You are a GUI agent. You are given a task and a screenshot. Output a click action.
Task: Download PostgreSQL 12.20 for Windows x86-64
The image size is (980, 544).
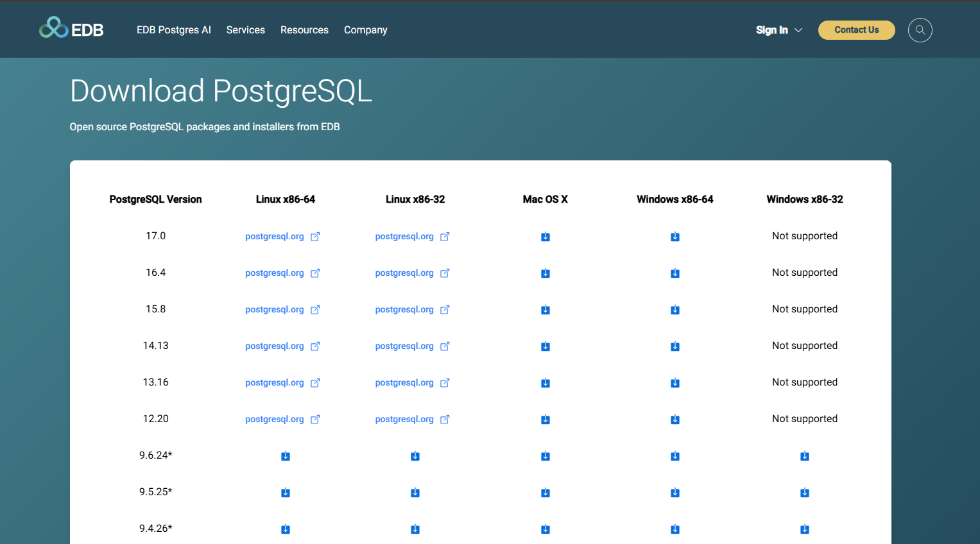click(675, 420)
